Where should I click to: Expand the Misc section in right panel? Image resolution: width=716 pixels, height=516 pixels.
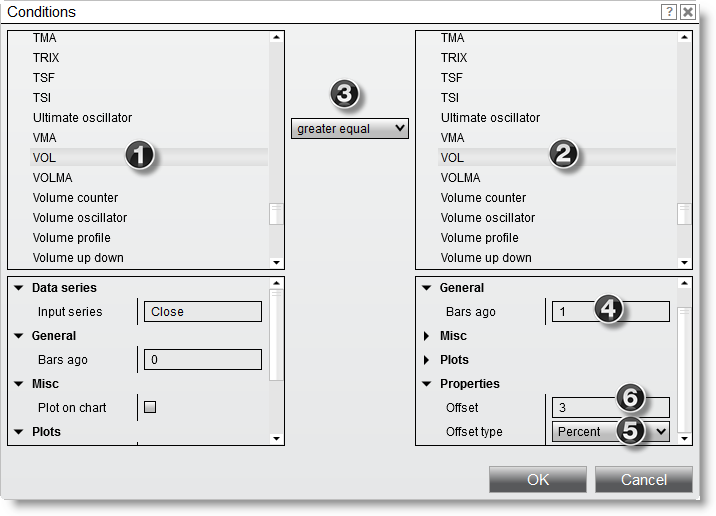pyautogui.click(x=425, y=336)
